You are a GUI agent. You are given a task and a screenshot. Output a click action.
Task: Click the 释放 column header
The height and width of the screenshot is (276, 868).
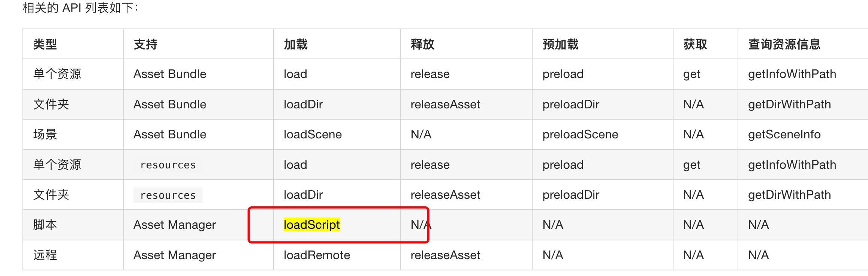[x=422, y=44]
